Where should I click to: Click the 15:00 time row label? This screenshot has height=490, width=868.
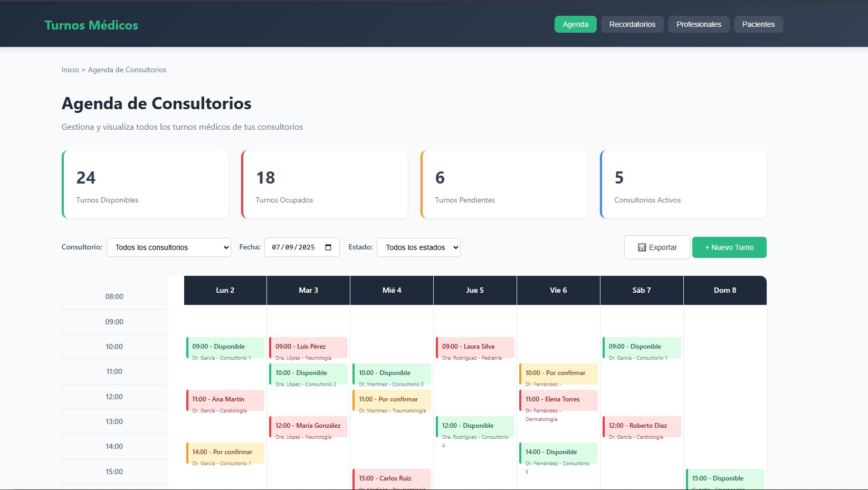pyautogui.click(x=115, y=472)
